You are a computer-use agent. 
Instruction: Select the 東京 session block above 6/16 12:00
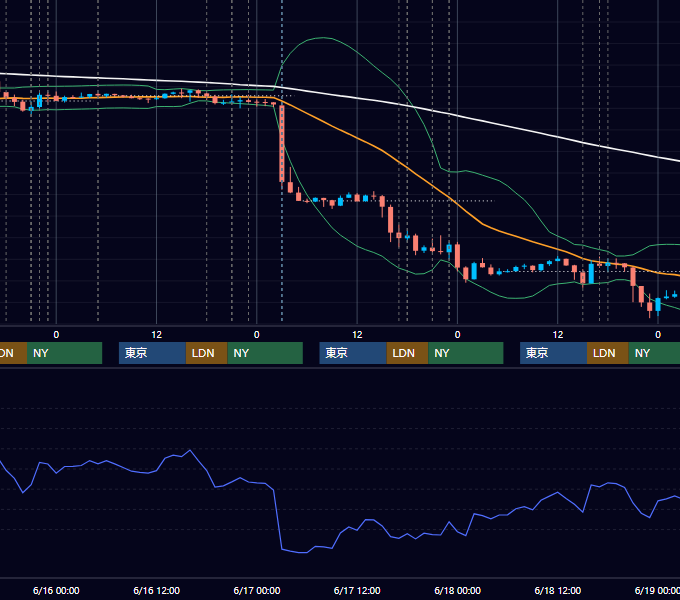tap(153, 353)
